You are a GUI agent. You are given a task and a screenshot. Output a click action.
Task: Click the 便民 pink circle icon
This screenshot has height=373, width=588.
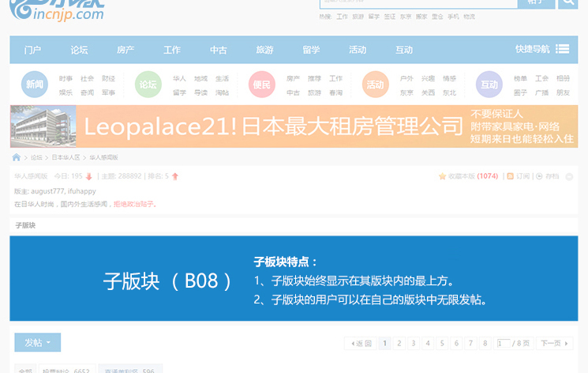click(262, 85)
